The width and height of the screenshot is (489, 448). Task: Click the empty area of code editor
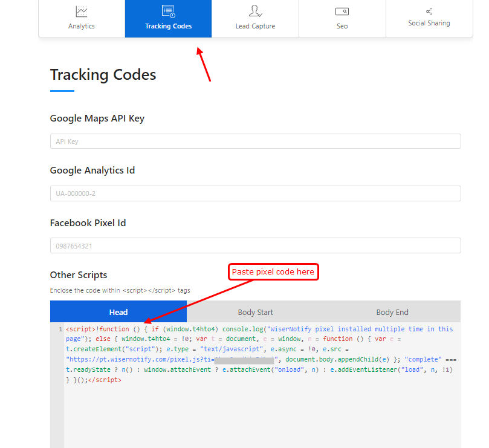[260, 417]
